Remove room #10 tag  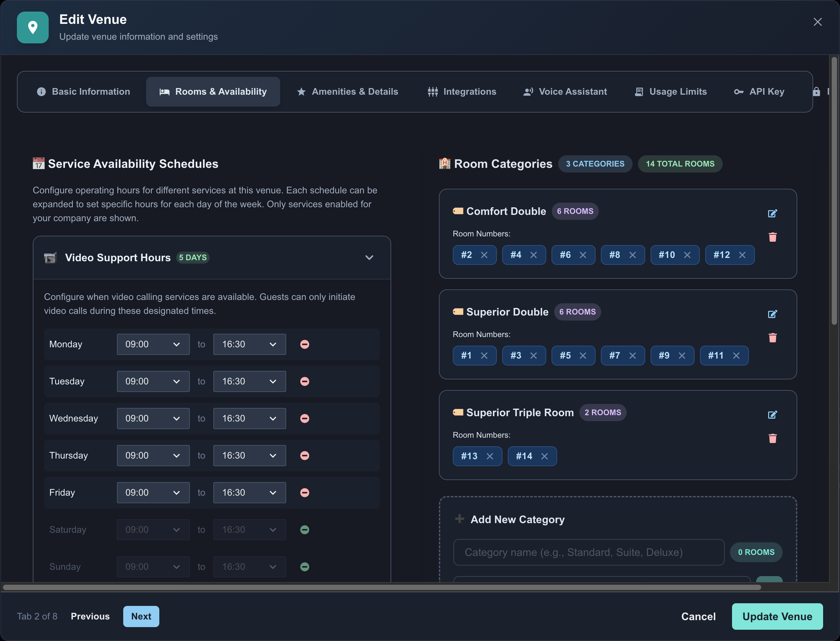point(687,255)
